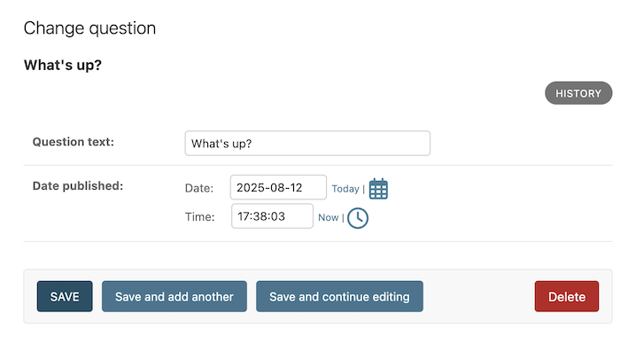The image size is (644, 352).
Task: Open the calendar date picker icon
Action: point(378,189)
